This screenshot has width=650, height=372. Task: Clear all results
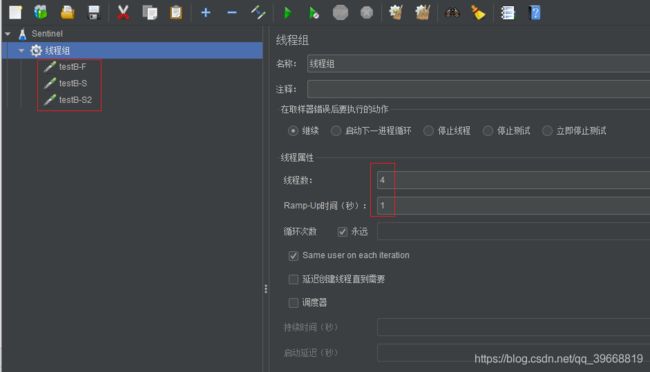(x=422, y=12)
